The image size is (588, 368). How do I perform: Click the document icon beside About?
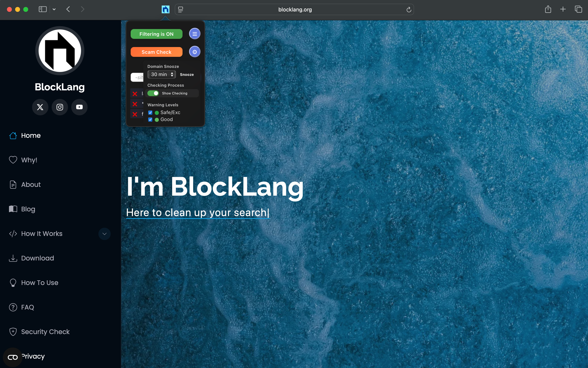pos(13,185)
